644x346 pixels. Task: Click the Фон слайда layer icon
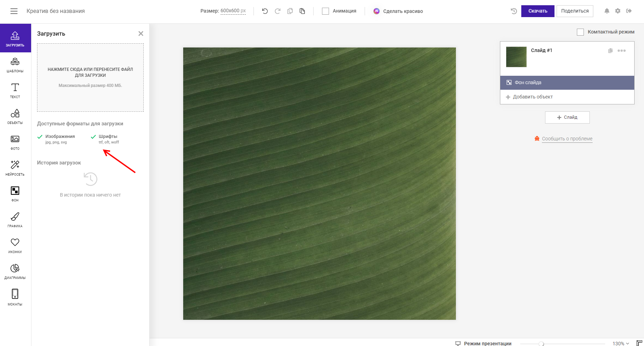(509, 83)
